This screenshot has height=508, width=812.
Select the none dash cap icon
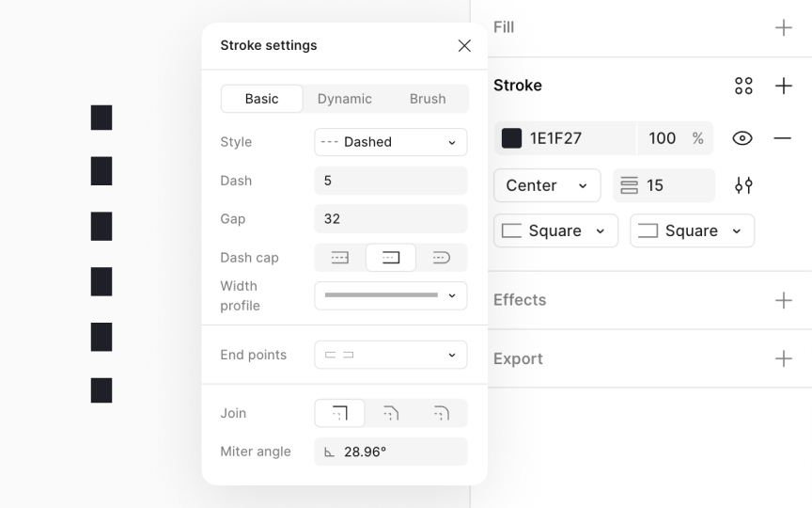pyautogui.click(x=340, y=258)
